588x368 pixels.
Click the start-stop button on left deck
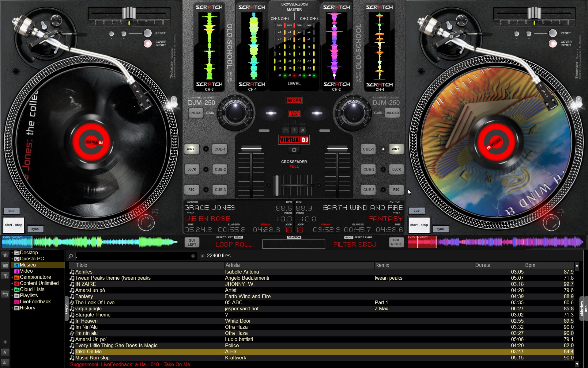pyautogui.click(x=13, y=225)
